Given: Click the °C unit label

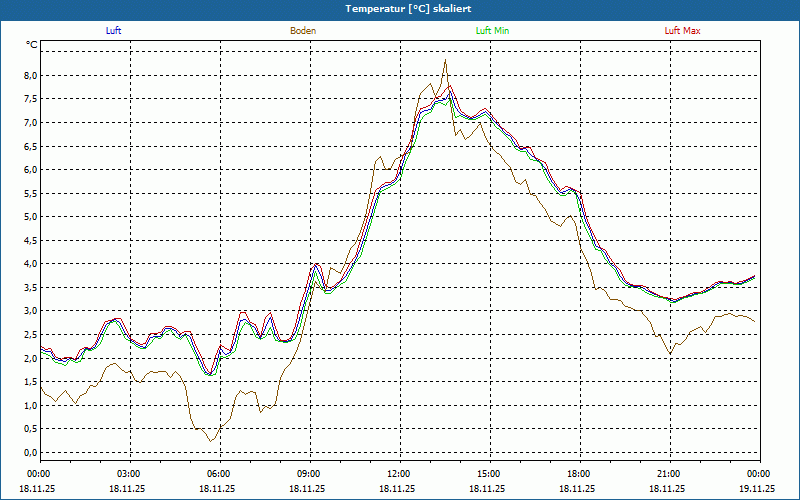Looking at the screenshot, I should pyautogui.click(x=32, y=45).
